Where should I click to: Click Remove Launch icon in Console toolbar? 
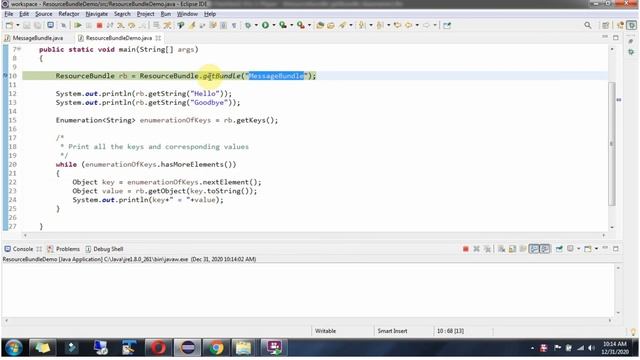476,249
